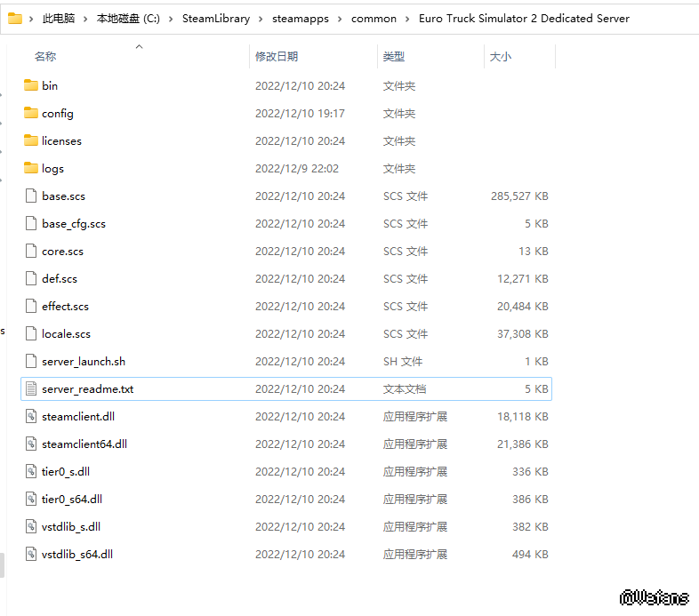The image size is (699, 616).
Task: Click the 2022/12/9 22:02 date of logs
Action: [296, 169]
